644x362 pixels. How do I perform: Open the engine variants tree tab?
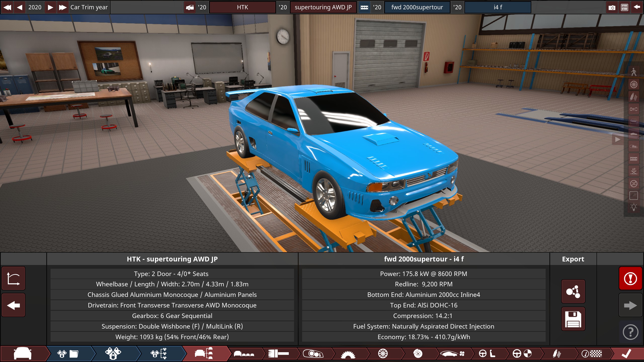pyautogui.click(x=158, y=354)
